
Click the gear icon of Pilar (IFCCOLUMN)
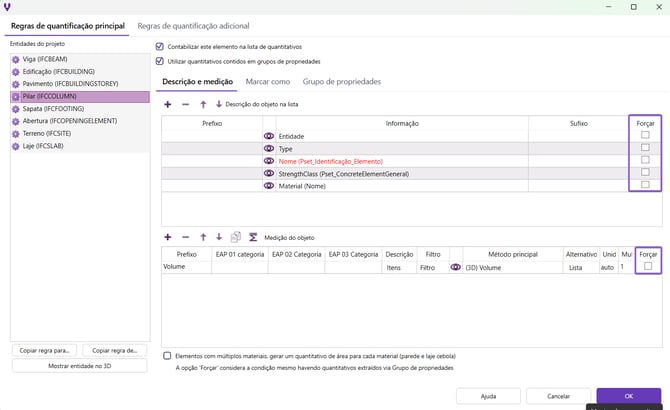[x=16, y=97]
